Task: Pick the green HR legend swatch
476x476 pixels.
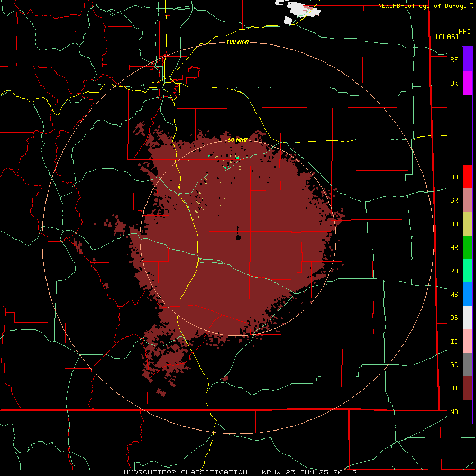Action: 467,248
